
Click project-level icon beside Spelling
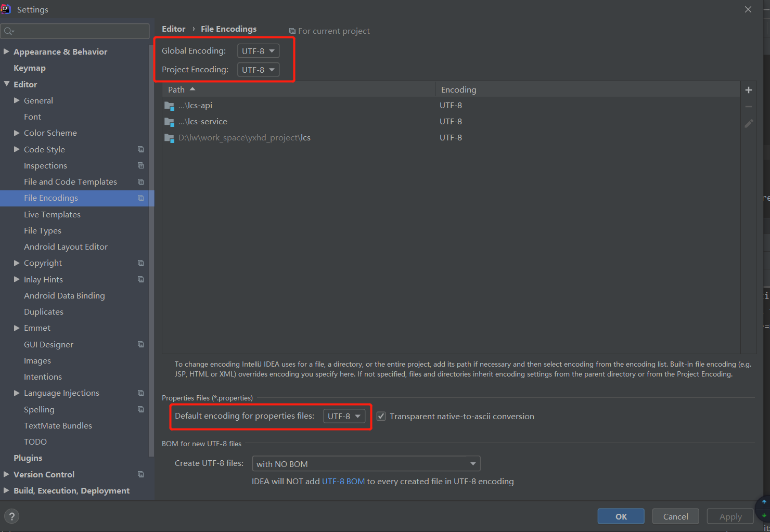click(x=140, y=409)
